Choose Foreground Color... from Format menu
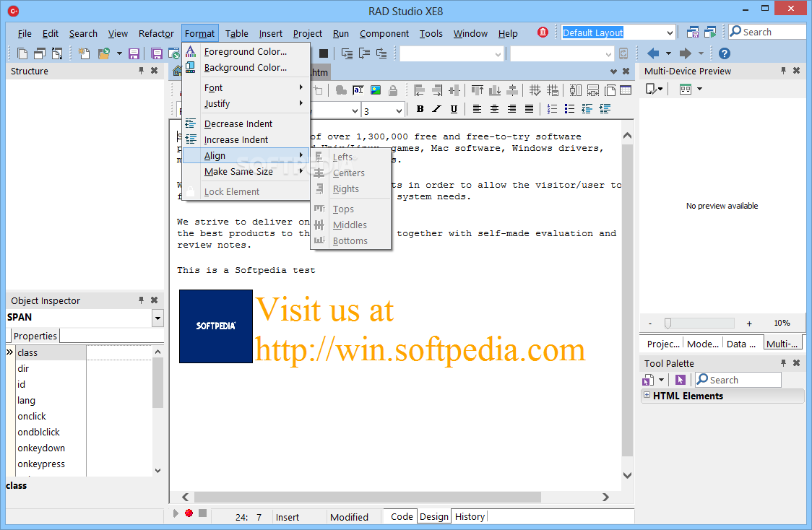Screen dimensions: 812x530 tap(246, 52)
